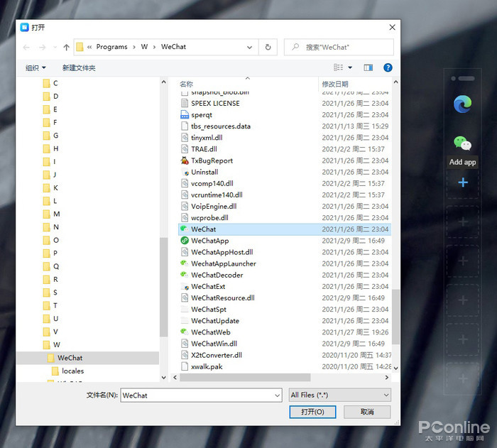The height and width of the screenshot is (448, 497).
Task: Launch Microsoft Edge from the app sidebar
Action: pos(462,104)
